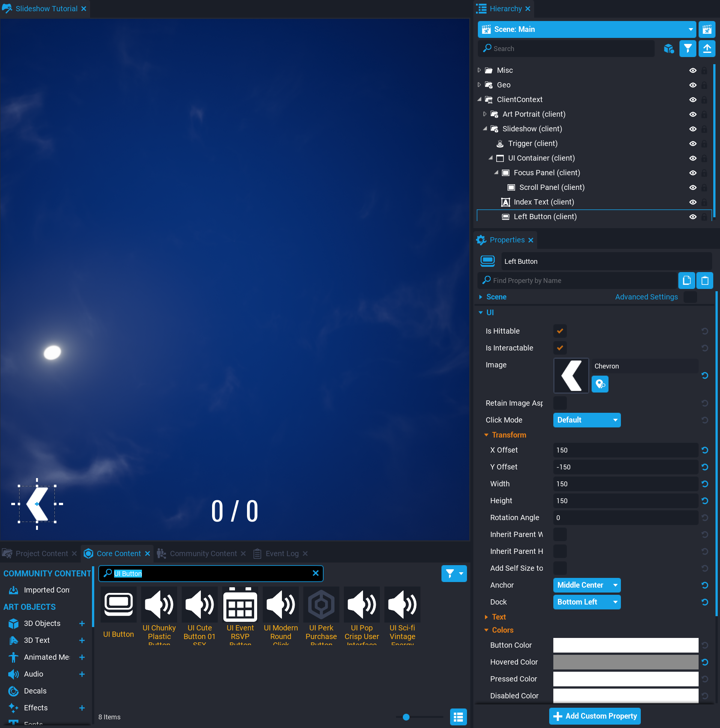Click the Hovered Color swatch

point(625,662)
